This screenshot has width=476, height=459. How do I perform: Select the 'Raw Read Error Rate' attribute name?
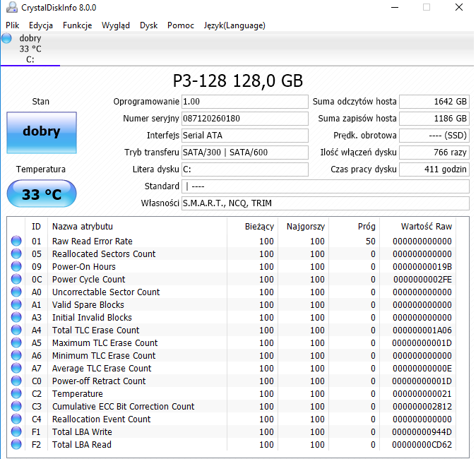tap(93, 241)
